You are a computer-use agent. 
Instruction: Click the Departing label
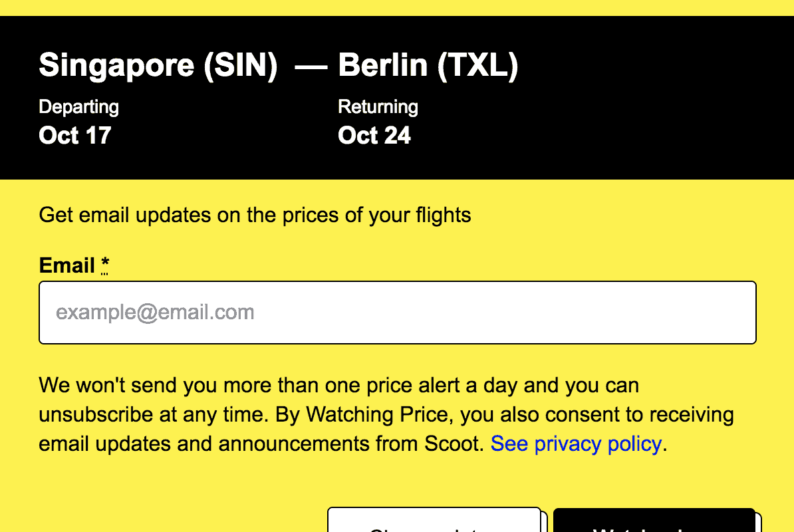pos(79,107)
